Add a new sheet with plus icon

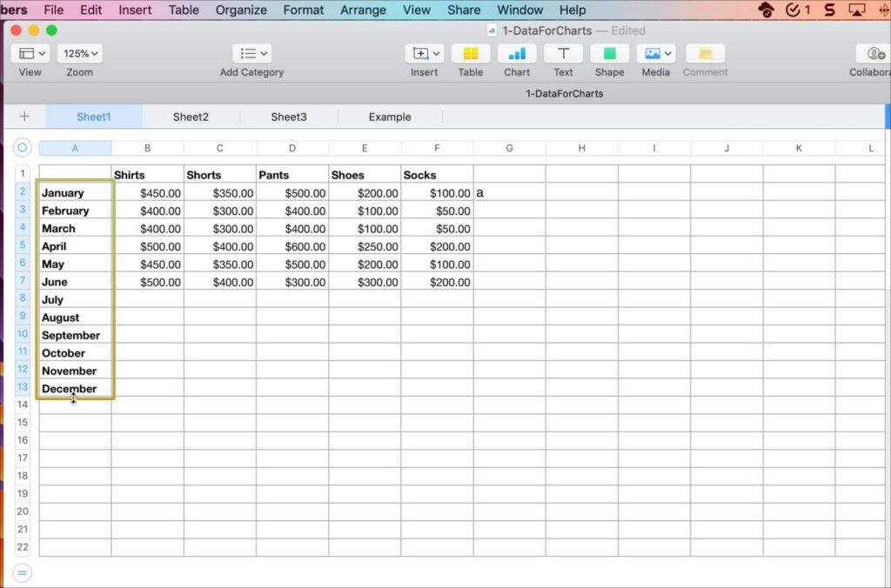tap(24, 117)
